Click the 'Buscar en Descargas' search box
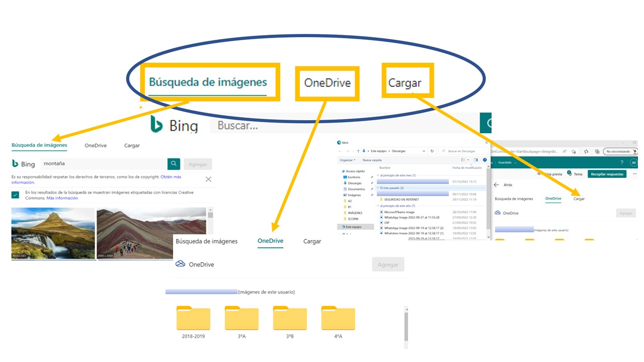644x362 pixels. click(463, 151)
